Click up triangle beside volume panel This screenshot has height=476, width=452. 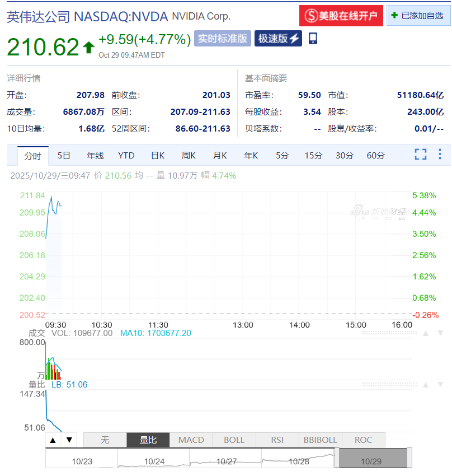426,334
